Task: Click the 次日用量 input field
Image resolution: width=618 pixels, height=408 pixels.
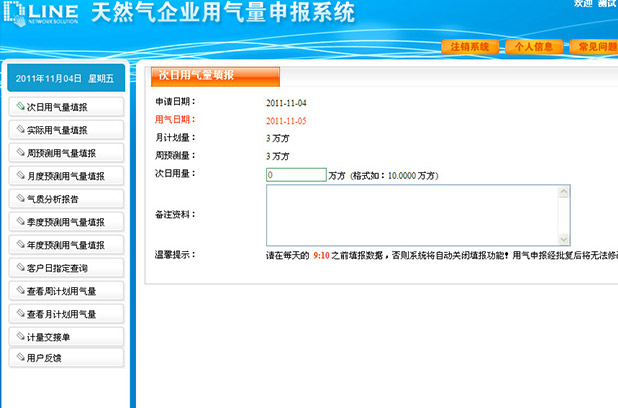Action: pyautogui.click(x=295, y=175)
